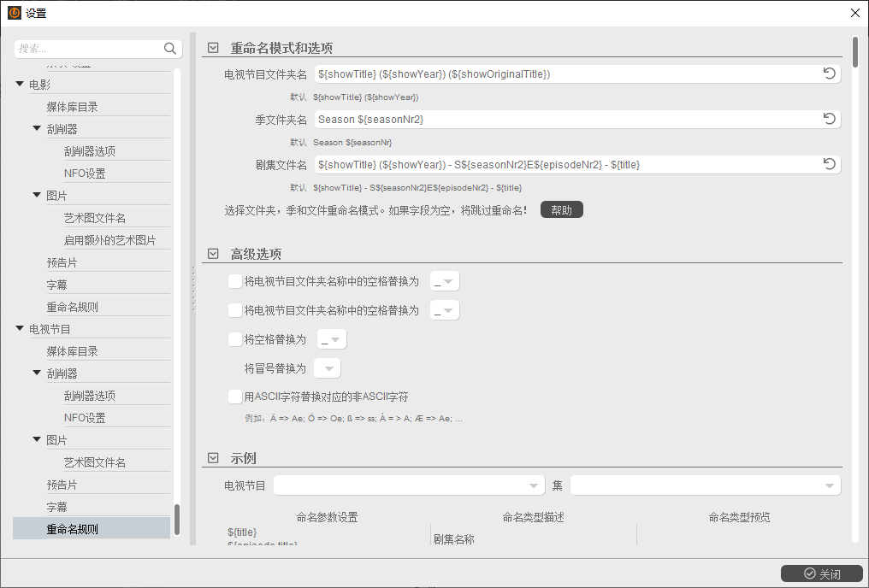Collapse the 电影 tree node
The image size is (869, 588).
[20, 84]
